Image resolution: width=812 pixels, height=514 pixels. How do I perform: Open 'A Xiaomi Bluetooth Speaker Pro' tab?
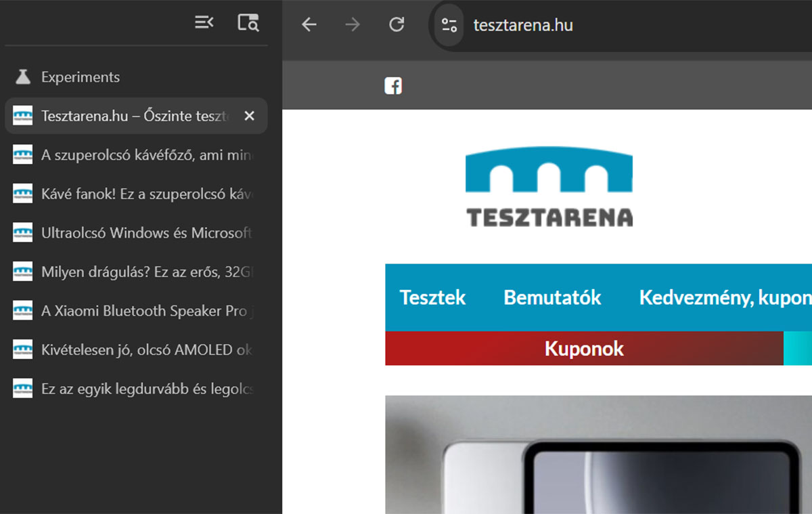point(145,311)
